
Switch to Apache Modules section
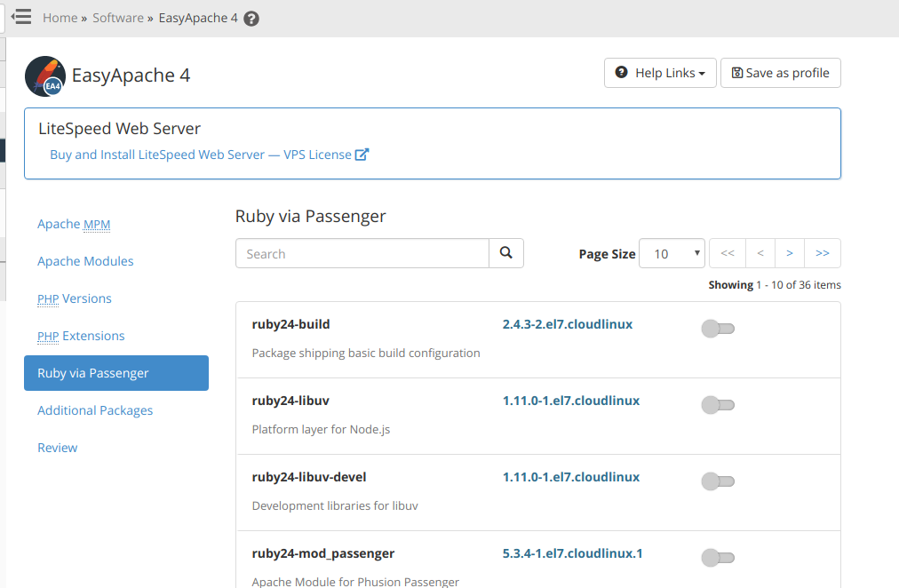pyautogui.click(x=85, y=261)
